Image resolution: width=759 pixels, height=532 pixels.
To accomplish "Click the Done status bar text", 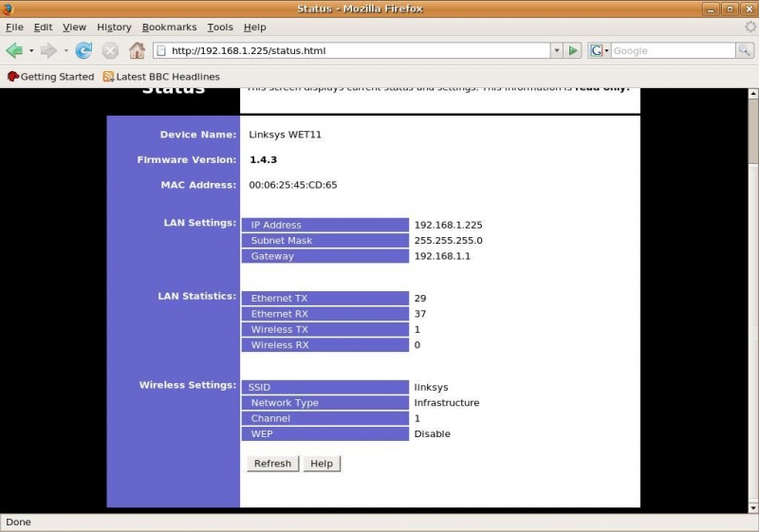I will click(x=18, y=522).
